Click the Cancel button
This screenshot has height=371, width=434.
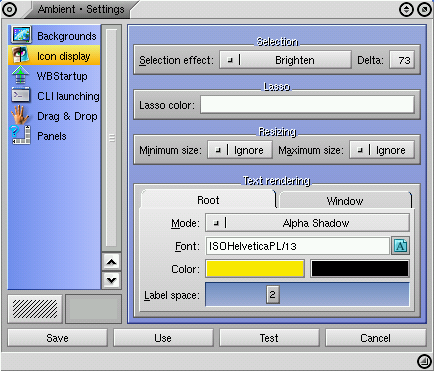tap(375, 338)
